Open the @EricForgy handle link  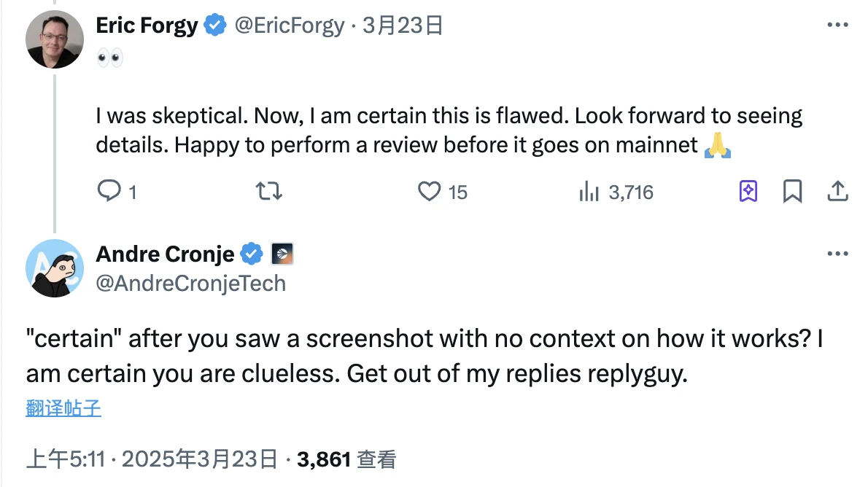click(x=289, y=26)
